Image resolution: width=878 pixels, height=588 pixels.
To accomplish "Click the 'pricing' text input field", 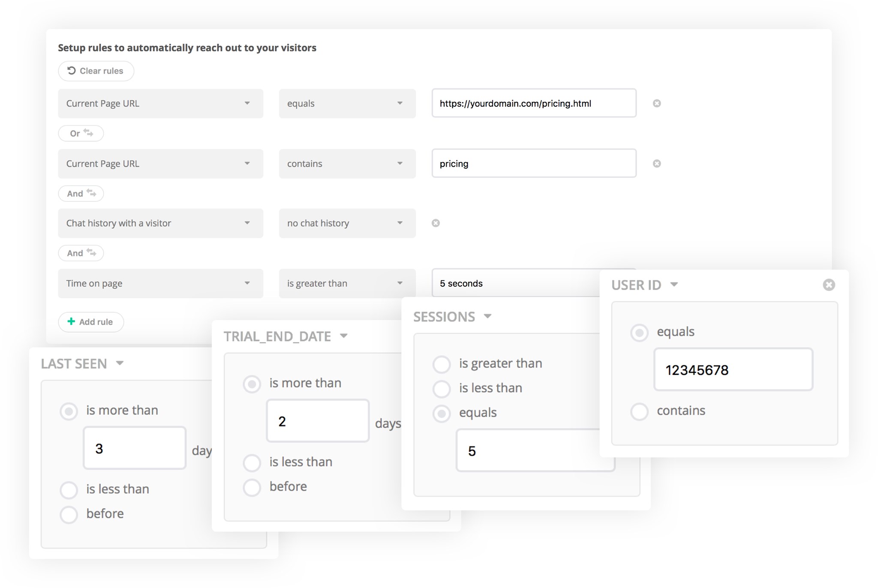I will click(x=534, y=163).
